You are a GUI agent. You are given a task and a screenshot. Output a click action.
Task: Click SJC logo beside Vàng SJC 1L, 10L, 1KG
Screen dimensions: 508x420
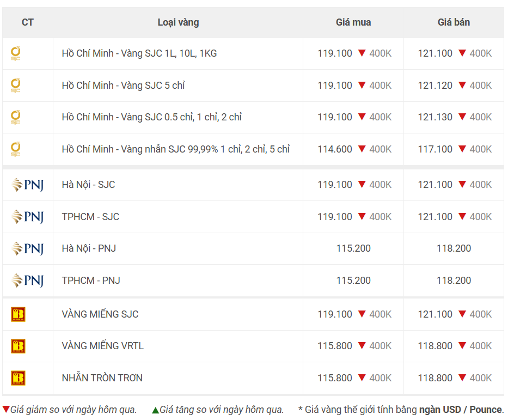(x=16, y=54)
